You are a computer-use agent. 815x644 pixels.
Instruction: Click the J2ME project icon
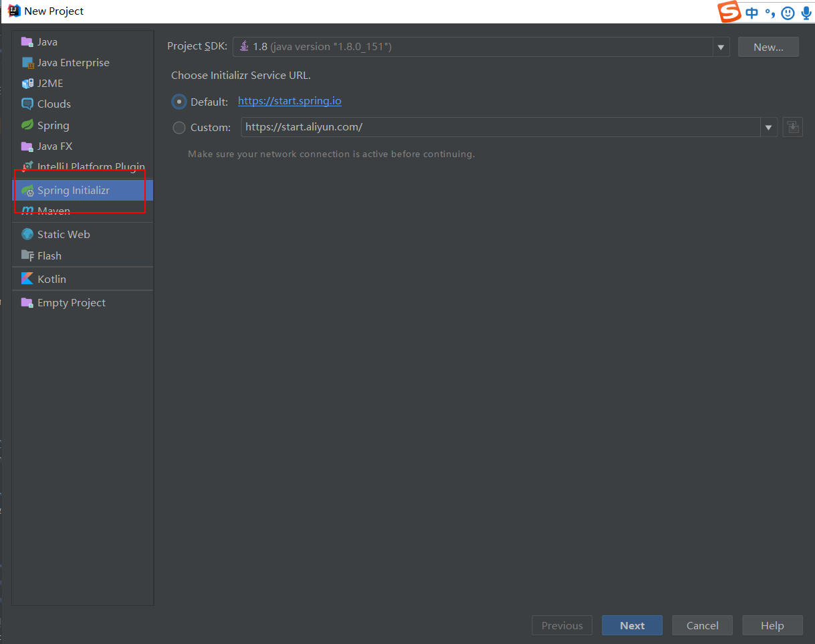tap(27, 83)
